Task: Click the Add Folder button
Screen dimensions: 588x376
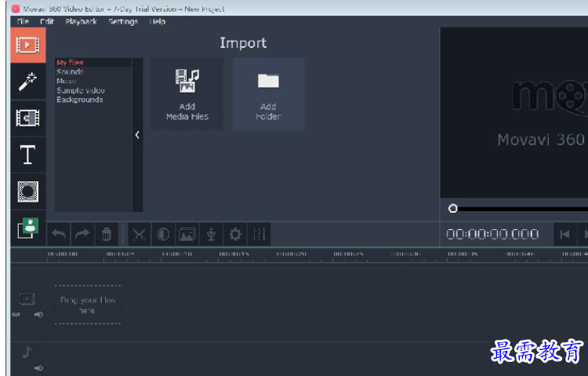Action: (x=268, y=94)
